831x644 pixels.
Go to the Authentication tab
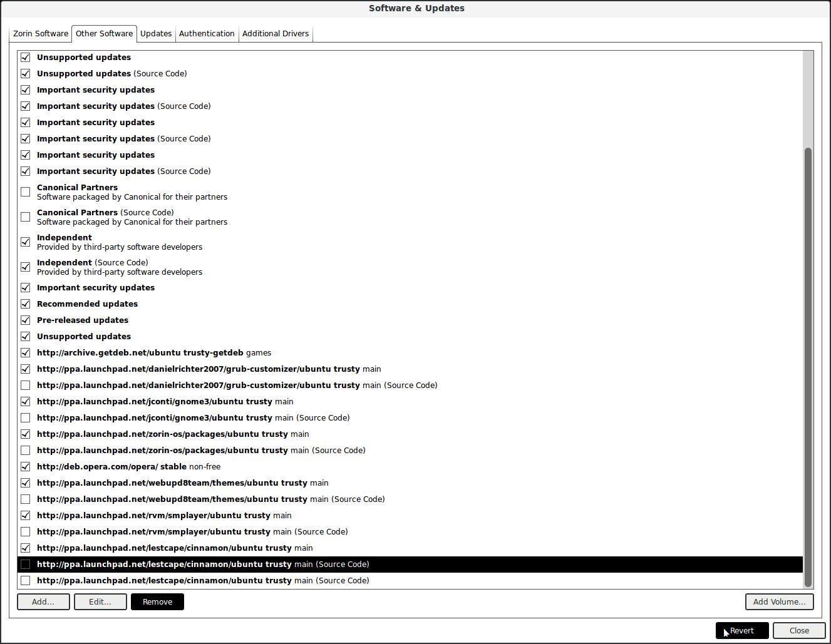coord(207,34)
